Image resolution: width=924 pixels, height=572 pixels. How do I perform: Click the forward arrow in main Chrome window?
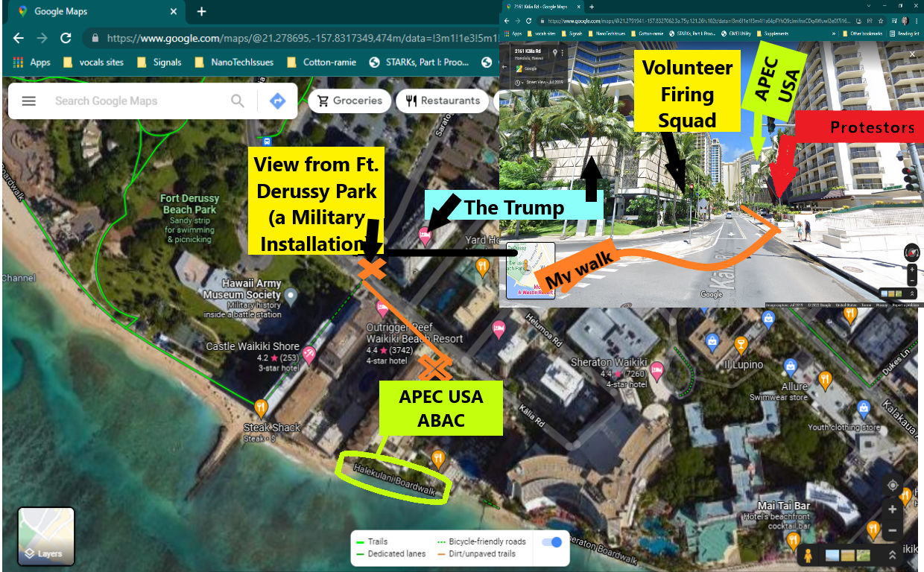[x=42, y=38]
